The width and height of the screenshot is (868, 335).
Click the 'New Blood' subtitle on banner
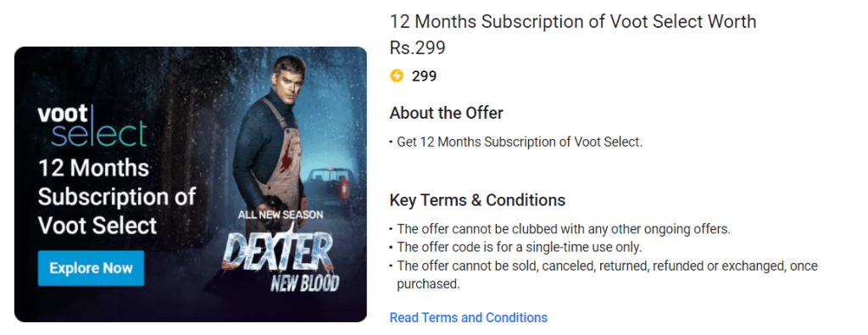click(x=304, y=283)
